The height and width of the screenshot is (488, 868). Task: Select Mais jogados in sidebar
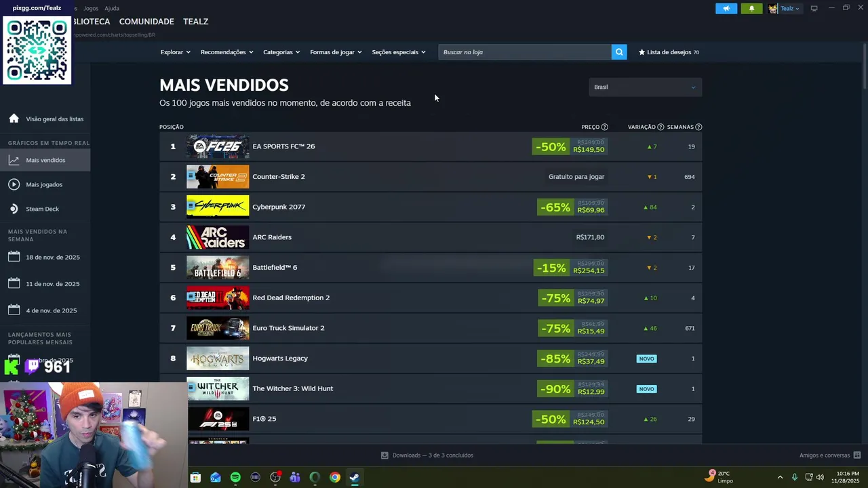pyautogui.click(x=45, y=184)
